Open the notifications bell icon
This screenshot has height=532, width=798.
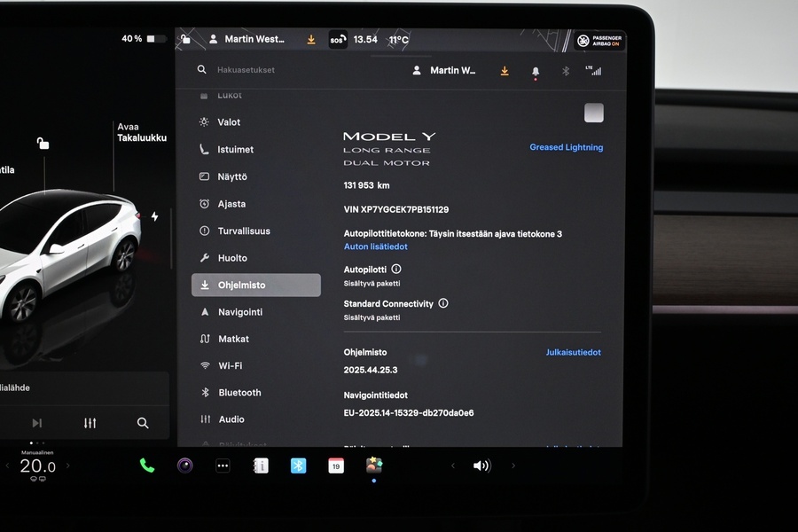point(535,71)
